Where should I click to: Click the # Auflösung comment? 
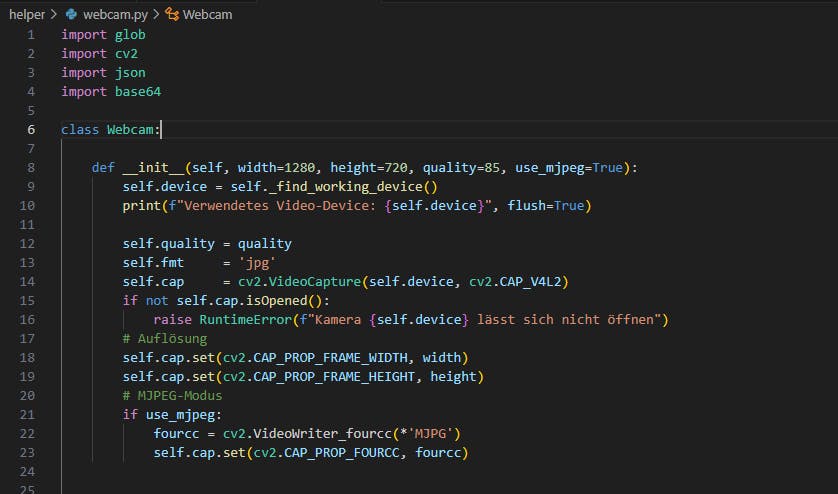(165, 338)
